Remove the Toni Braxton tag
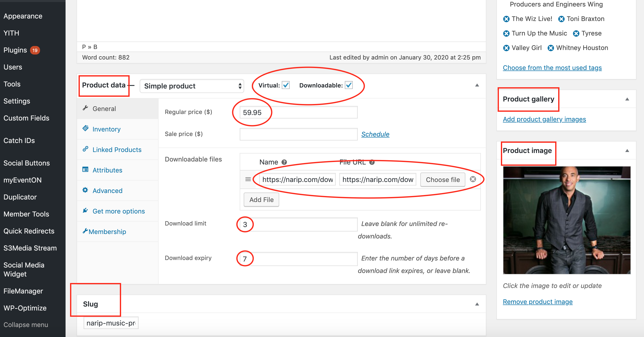Screen dimensions: 644x337 pos(561,19)
